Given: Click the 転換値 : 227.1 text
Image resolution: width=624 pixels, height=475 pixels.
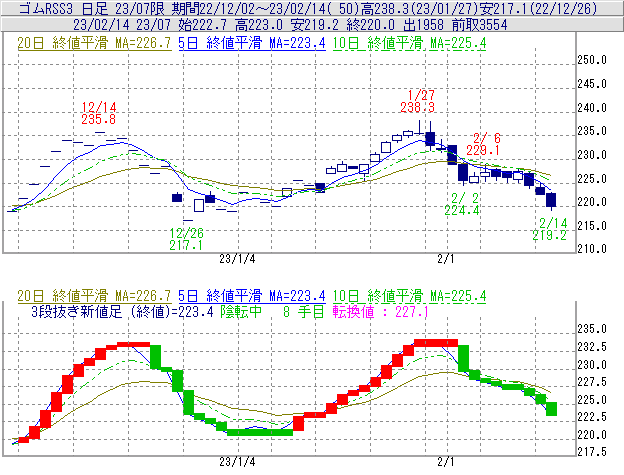Looking at the screenshot, I should tap(380, 311).
